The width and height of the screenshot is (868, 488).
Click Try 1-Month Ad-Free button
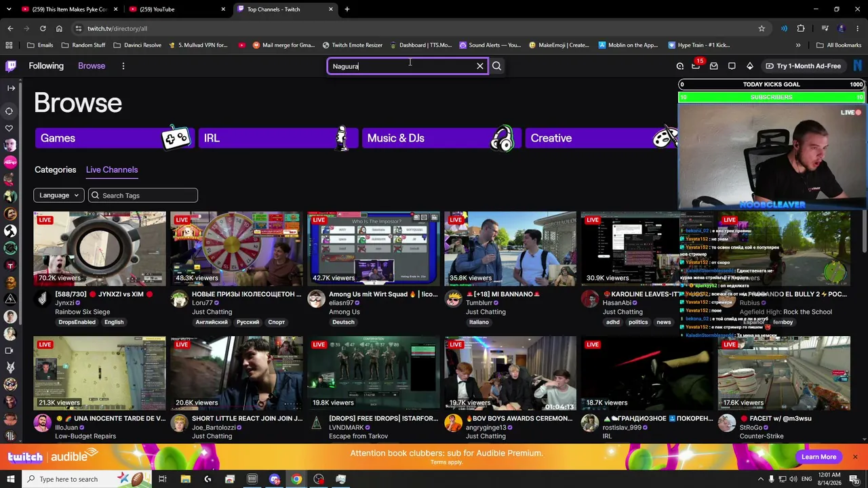point(803,66)
